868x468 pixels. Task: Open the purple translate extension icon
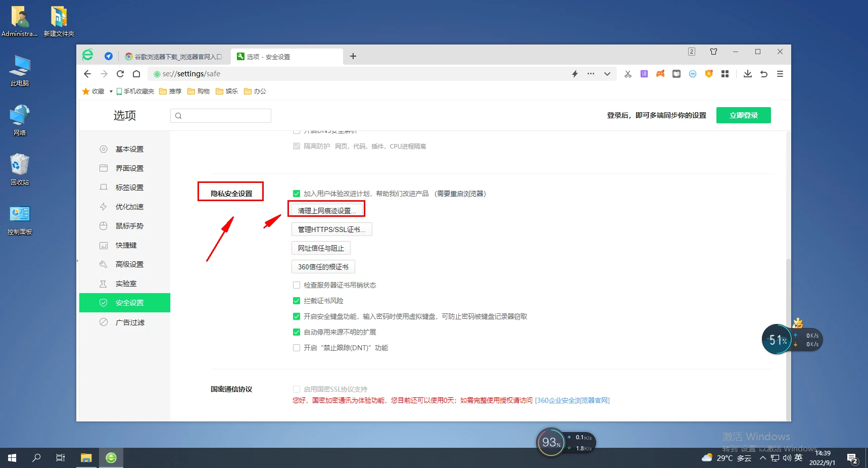coord(644,74)
